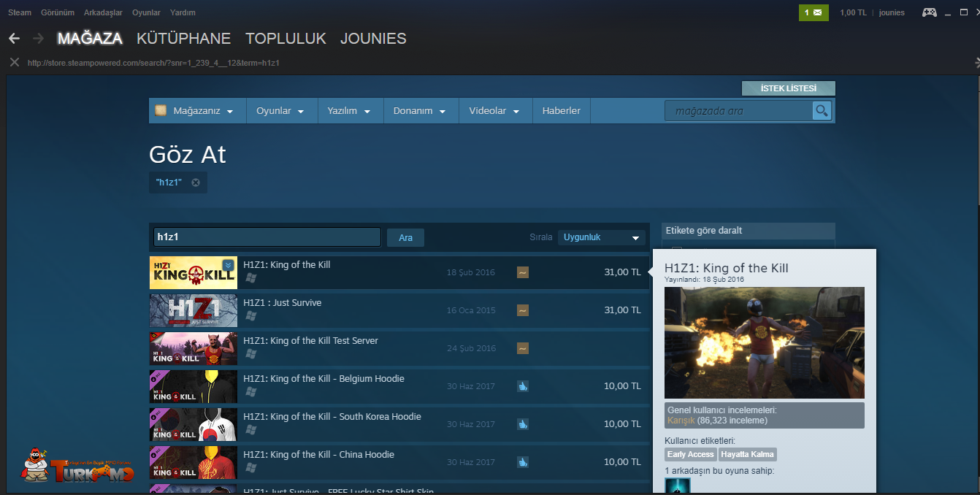Click the H1Z1 King of the Kill thumbnail
The width and height of the screenshot is (980, 495).
pos(194,272)
